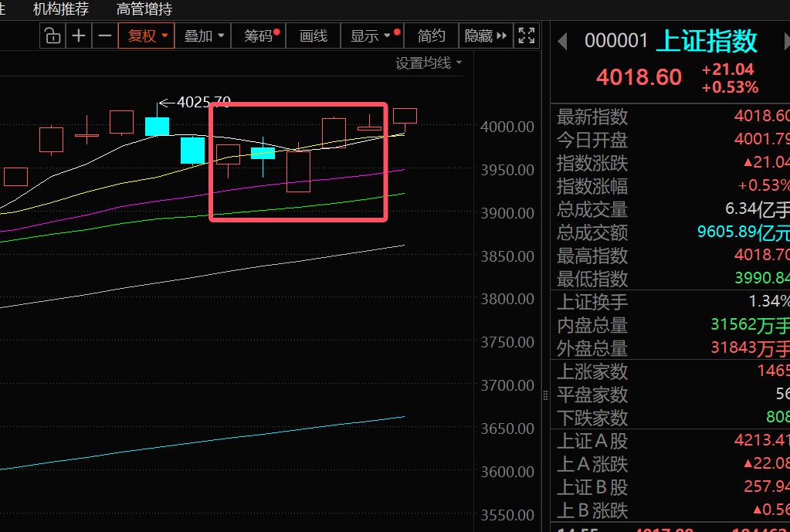Screen dimensions: 790x532
Task: Switch to the 机构推荐 tab
Action: click(x=61, y=9)
